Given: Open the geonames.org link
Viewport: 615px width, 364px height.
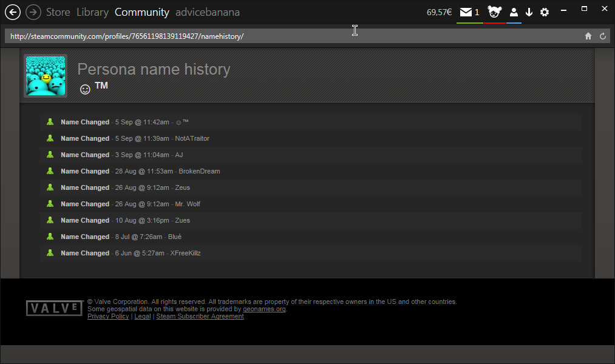Looking at the screenshot, I should [263, 309].
